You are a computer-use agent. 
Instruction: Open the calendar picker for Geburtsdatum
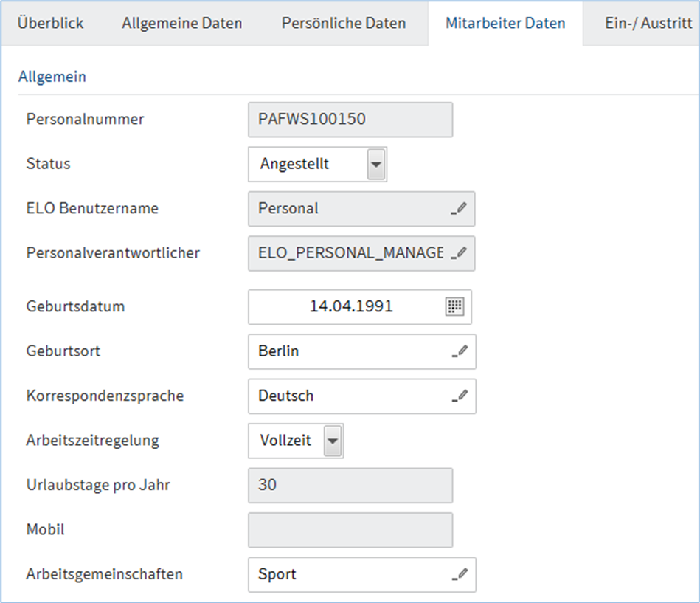point(454,307)
